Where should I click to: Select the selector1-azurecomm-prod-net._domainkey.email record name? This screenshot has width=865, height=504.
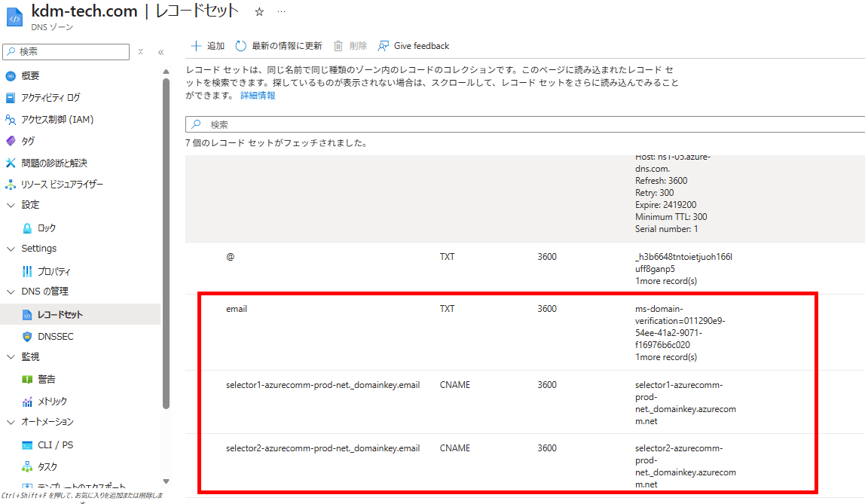click(322, 385)
